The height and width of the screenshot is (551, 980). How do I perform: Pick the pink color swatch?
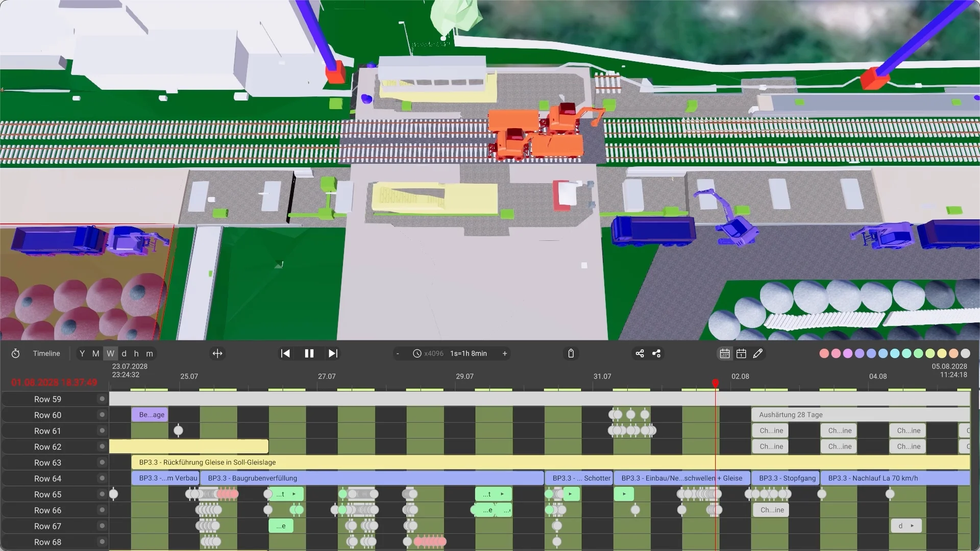[x=836, y=354]
